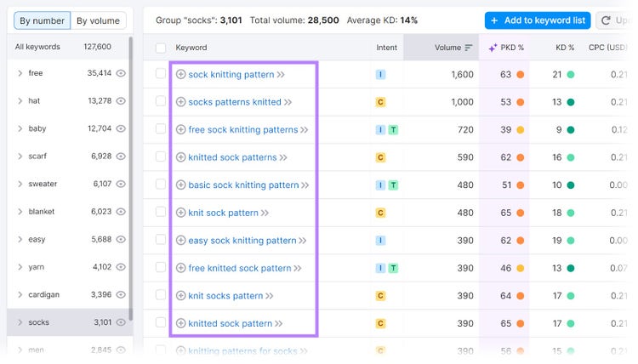Expand the 'scarf' keyword group

[20, 156]
